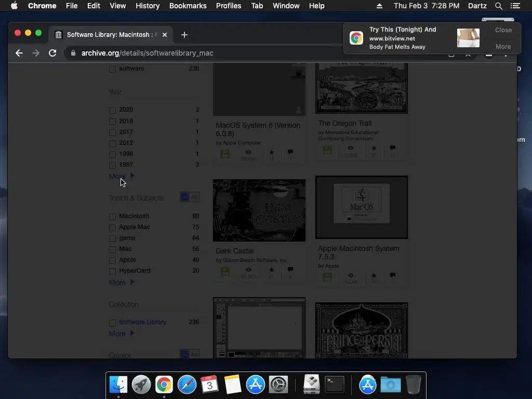Click reviews bubble under MacOS System 6
532x399 pixels.
pyautogui.click(x=290, y=152)
